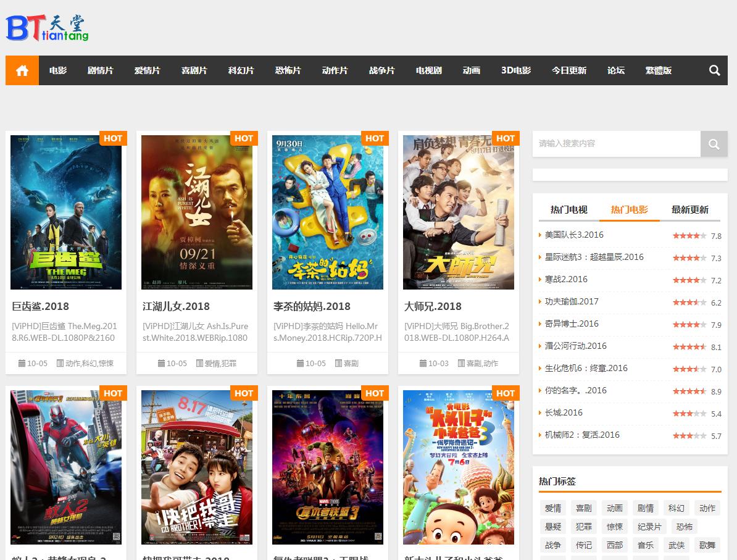
Task: Open the 李茶的姑妈.2018 title link
Action: point(312,307)
